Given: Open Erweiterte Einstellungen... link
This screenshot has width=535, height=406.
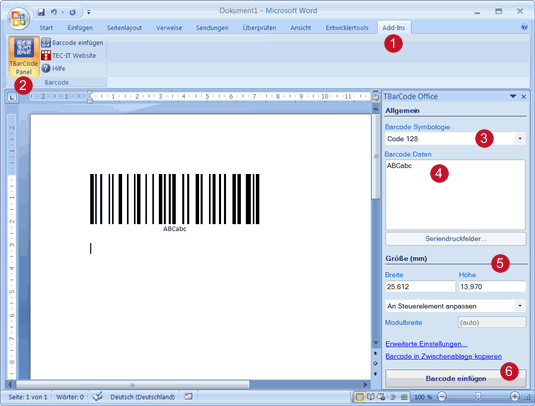Looking at the screenshot, I should [426, 344].
